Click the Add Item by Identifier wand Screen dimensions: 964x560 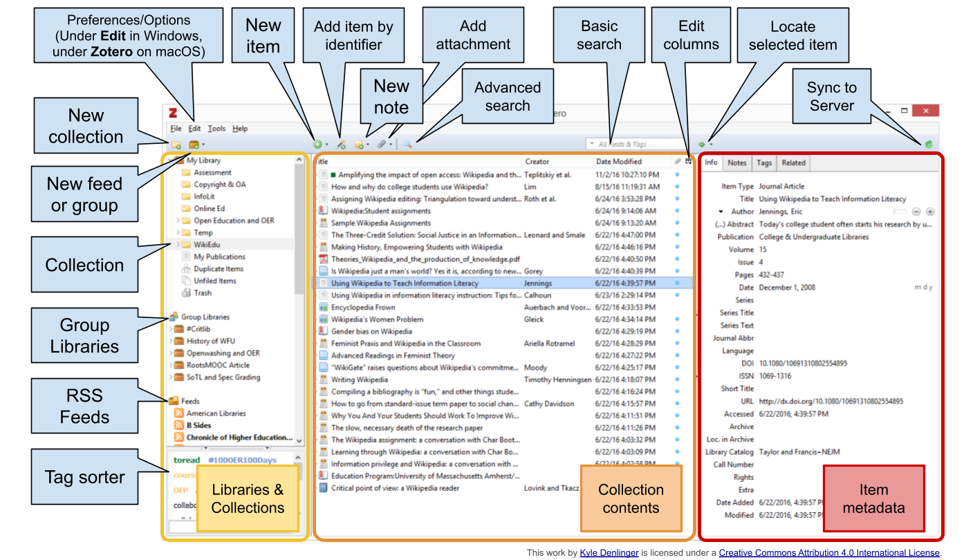point(340,144)
